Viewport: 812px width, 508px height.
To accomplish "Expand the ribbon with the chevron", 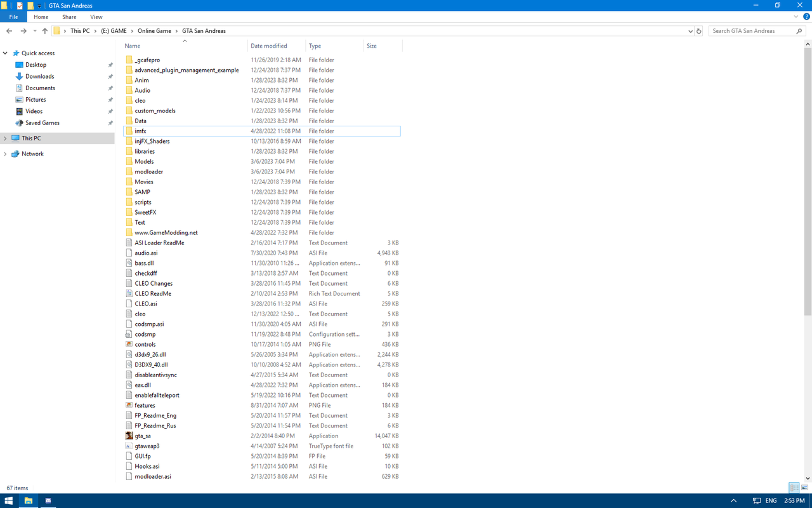I will click(796, 17).
